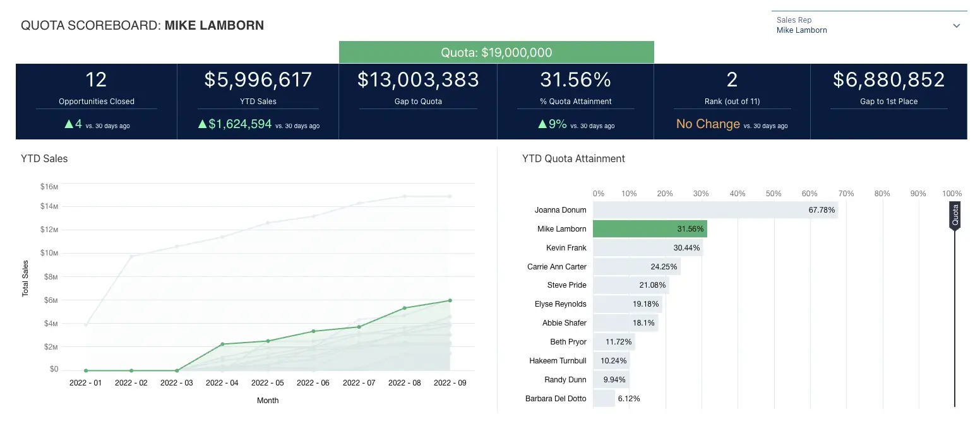Screen dimensions: 980x441
Task: Click the YTD Quota Attainment heading
Action: pyautogui.click(x=573, y=158)
